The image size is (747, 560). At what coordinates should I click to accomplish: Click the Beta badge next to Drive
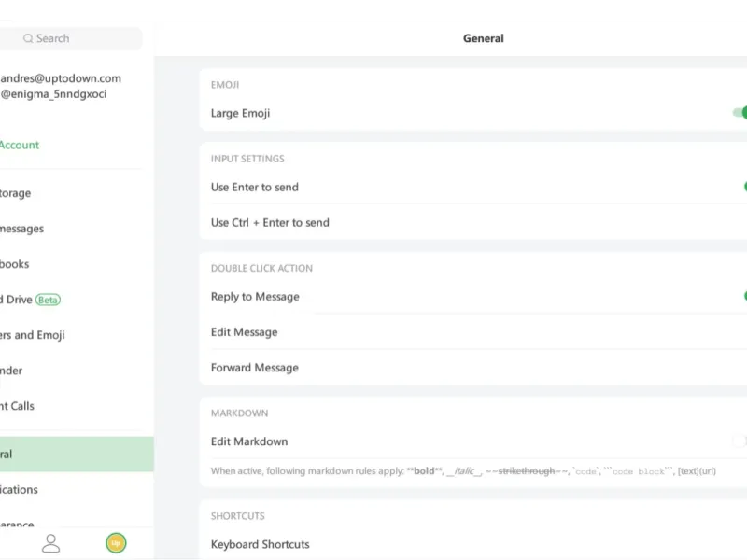click(48, 300)
